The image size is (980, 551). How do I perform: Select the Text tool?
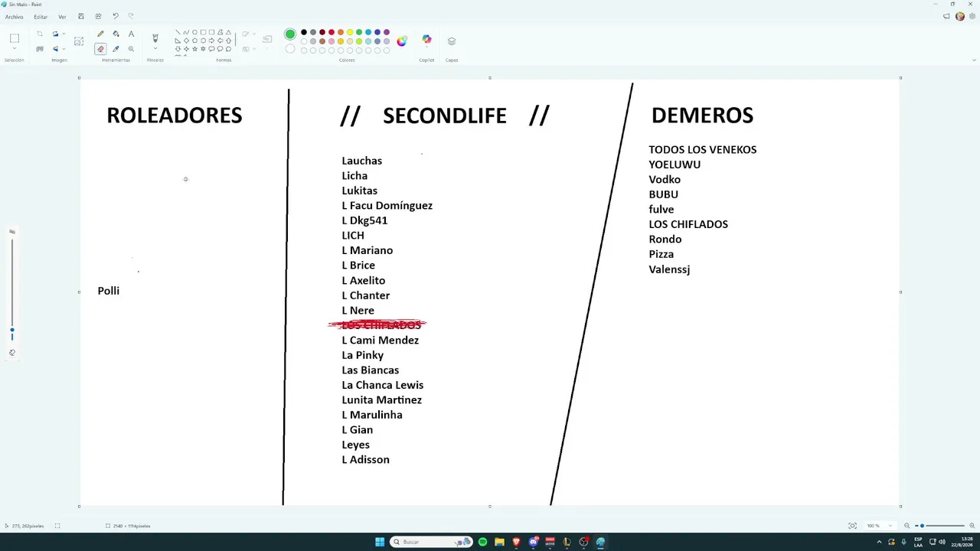coord(131,34)
